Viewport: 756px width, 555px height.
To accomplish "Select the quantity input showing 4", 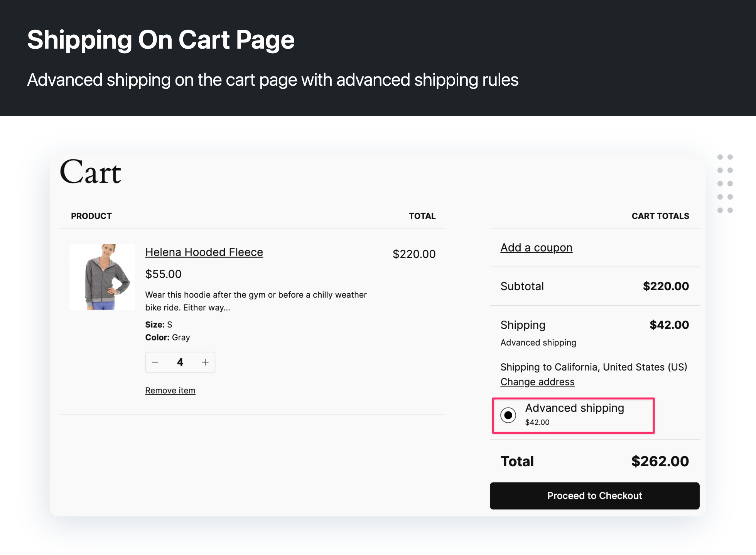I will click(180, 362).
